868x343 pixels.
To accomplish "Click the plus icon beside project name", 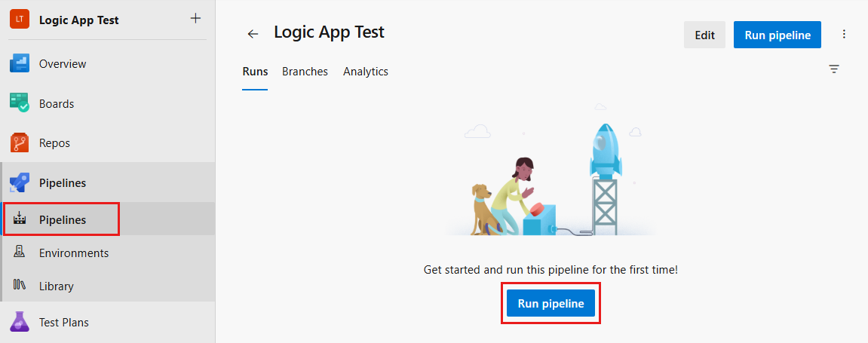I will click(195, 19).
